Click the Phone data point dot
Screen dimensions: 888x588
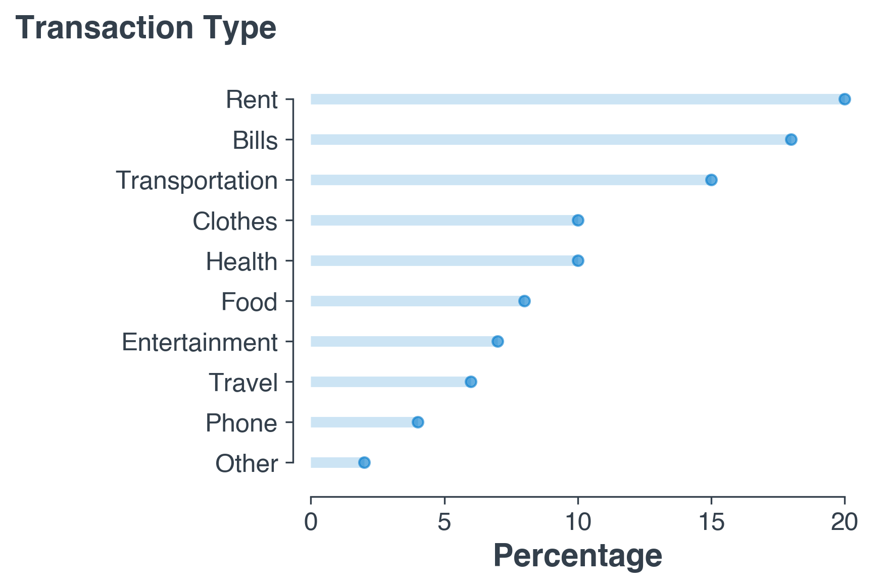tap(418, 422)
